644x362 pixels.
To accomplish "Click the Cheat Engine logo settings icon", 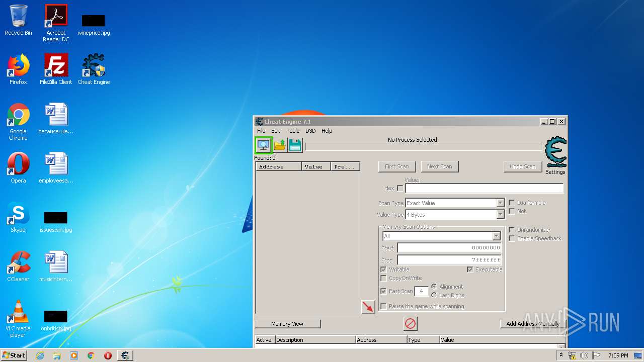I will 555,153.
